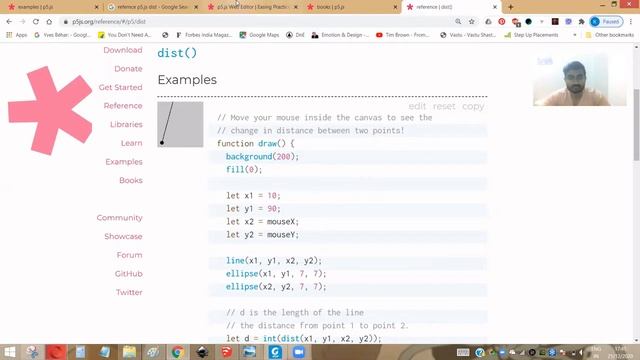This screenshot has width=640, height=360.
Task: Open the Inkscape icon in taskbar
Action: click(x=202, y=352)
